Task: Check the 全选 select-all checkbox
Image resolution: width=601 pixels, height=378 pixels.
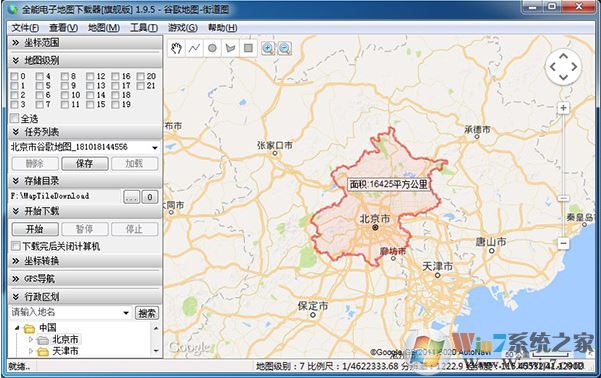Action: [15, 118]
